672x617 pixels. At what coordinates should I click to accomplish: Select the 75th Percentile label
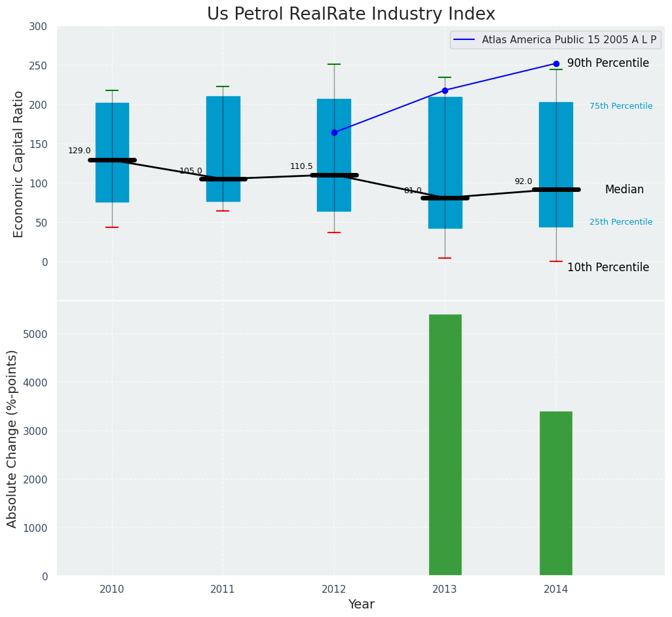(620, 106)
